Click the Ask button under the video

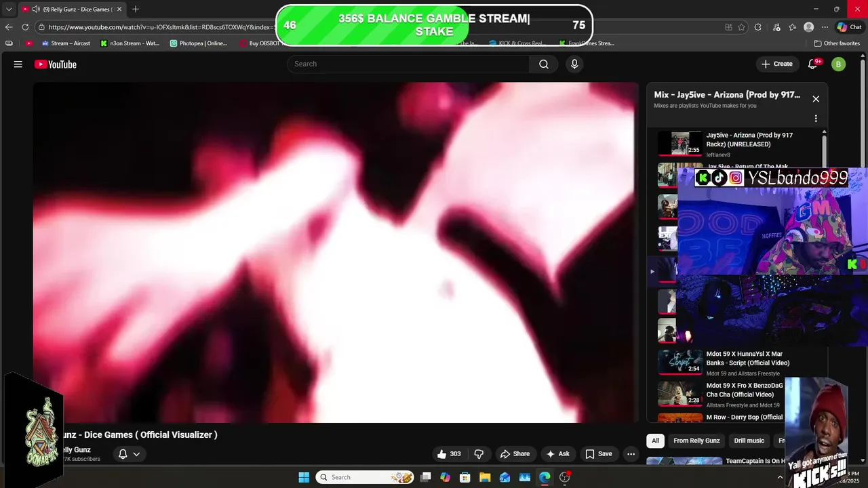558,454
